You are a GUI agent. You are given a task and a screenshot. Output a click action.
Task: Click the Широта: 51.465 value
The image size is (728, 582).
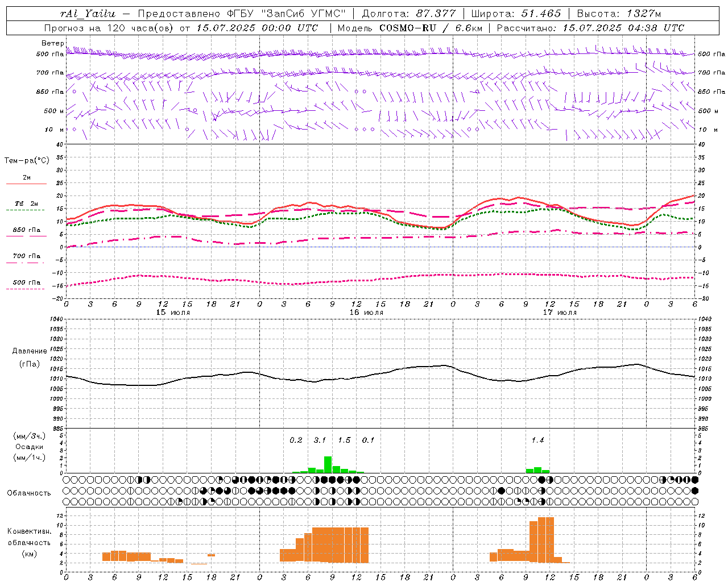pyautogui.click(x=516, y=14)
